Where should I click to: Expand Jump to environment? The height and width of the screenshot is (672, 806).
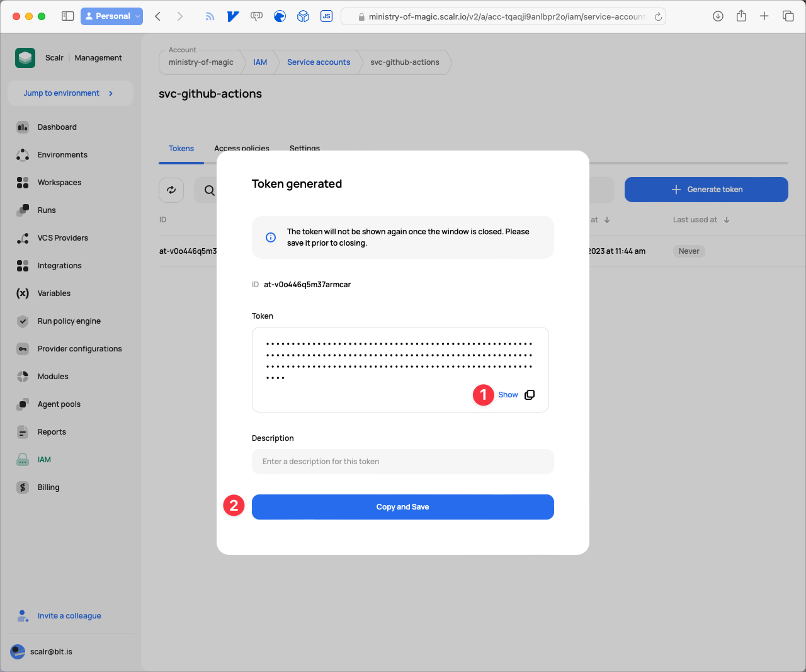[x=71, y=93]
